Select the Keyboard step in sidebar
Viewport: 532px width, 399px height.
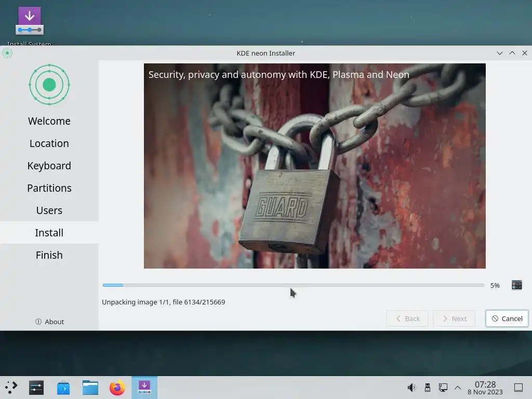[49, 166]
